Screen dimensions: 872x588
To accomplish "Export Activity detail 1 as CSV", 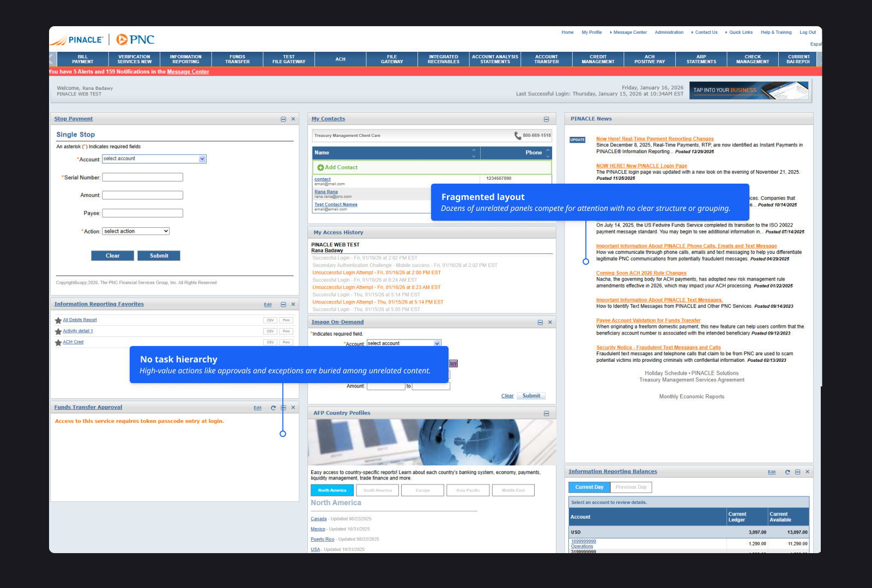I will 270,331.
